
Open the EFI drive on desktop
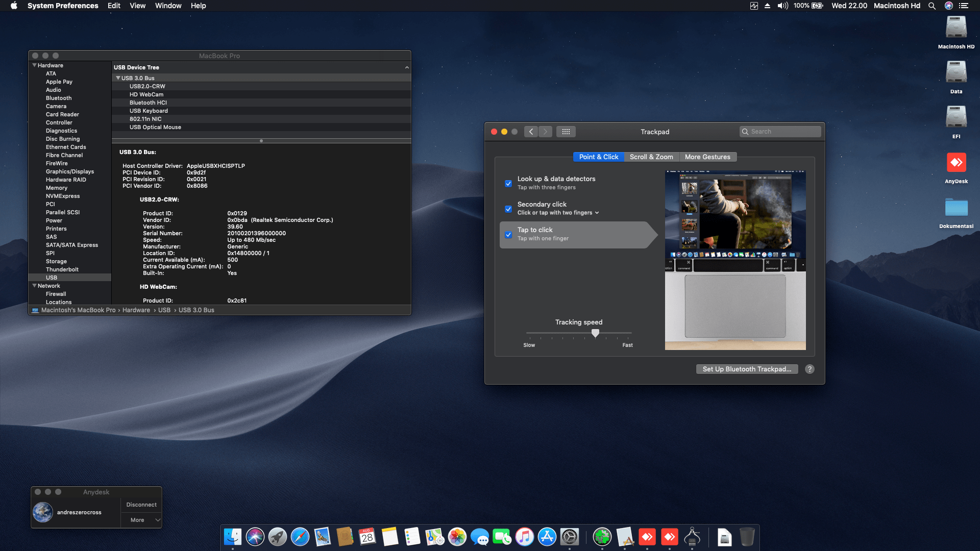coord(957,122)
